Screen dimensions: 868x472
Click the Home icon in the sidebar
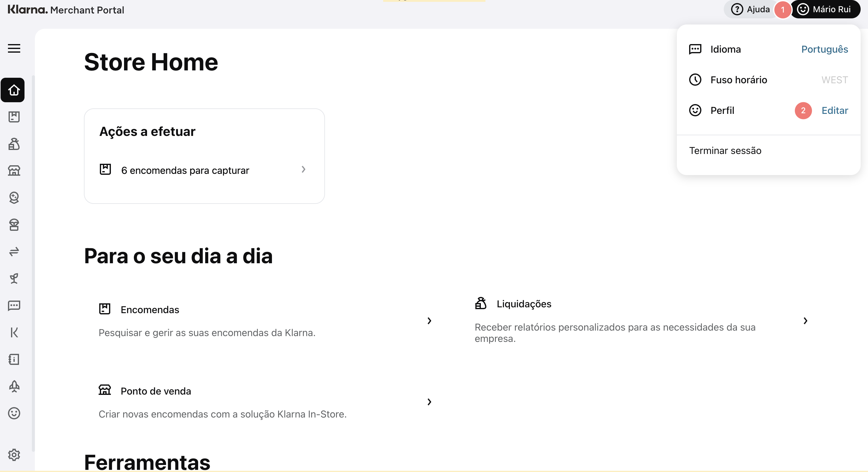(x=13, y=90)
